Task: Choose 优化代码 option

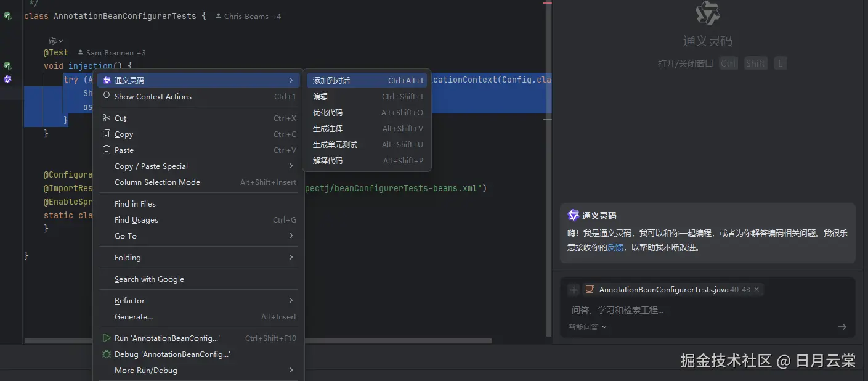Action: coord(367,112)
